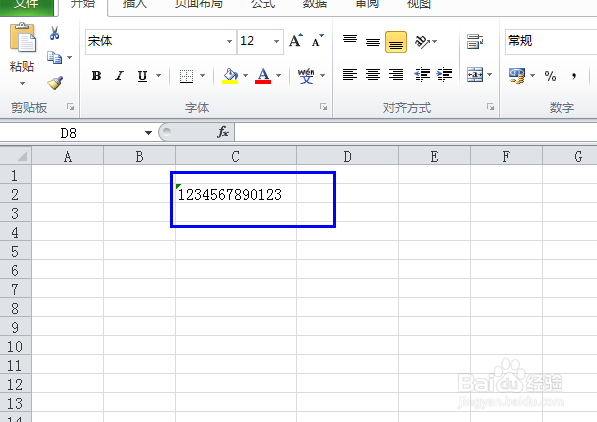Click the decrease indent icon

tap(422, 75)
